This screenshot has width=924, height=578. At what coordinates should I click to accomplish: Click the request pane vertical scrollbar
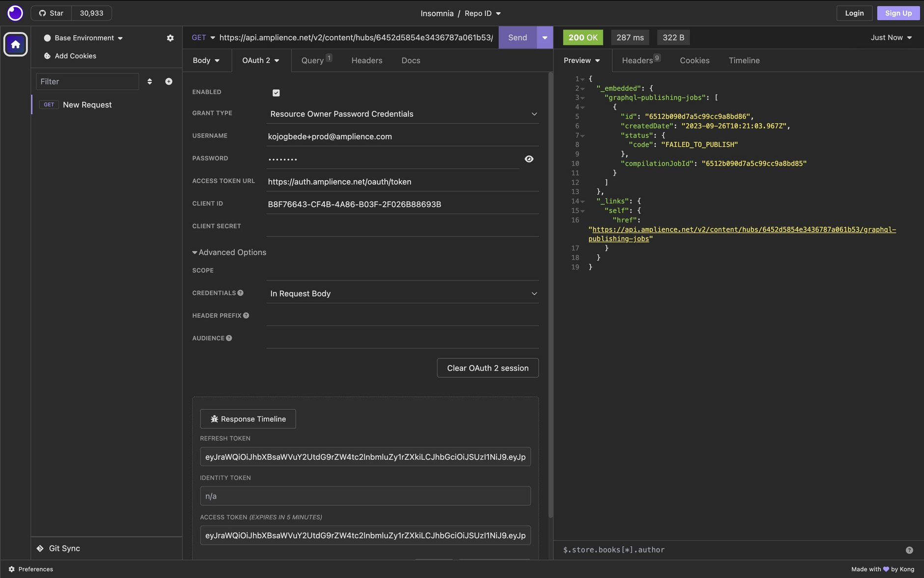click(x=551, y=295)
